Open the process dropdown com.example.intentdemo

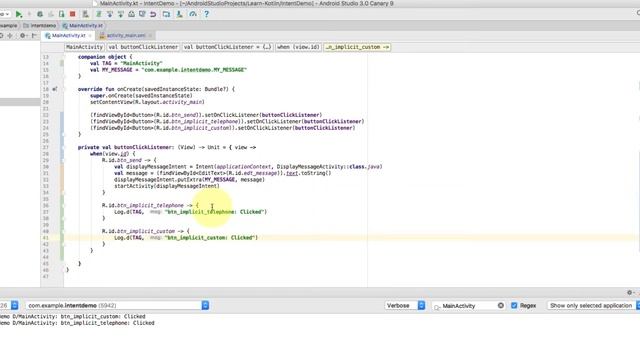click(118, 305)
